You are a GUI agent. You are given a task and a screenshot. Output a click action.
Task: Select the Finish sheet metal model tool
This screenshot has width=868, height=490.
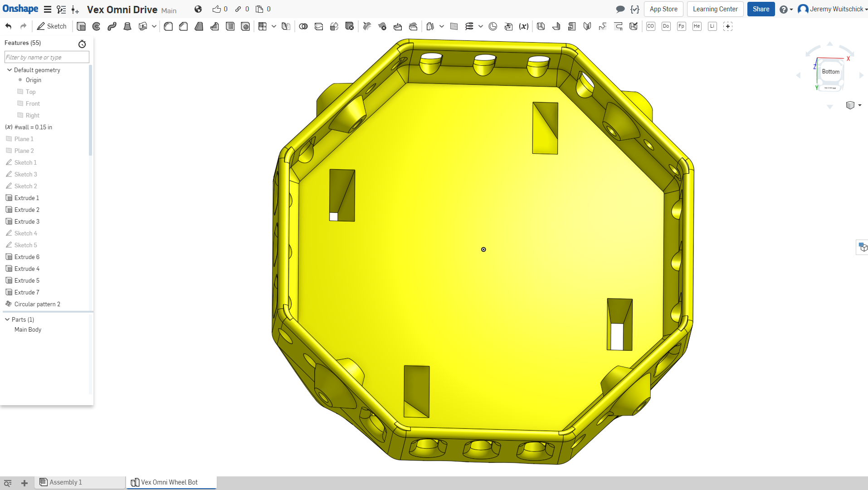pyautogui.click(x=634, y=26)
